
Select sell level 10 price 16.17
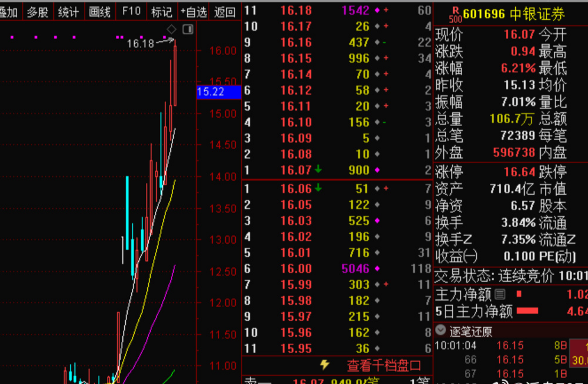(296, 26)
